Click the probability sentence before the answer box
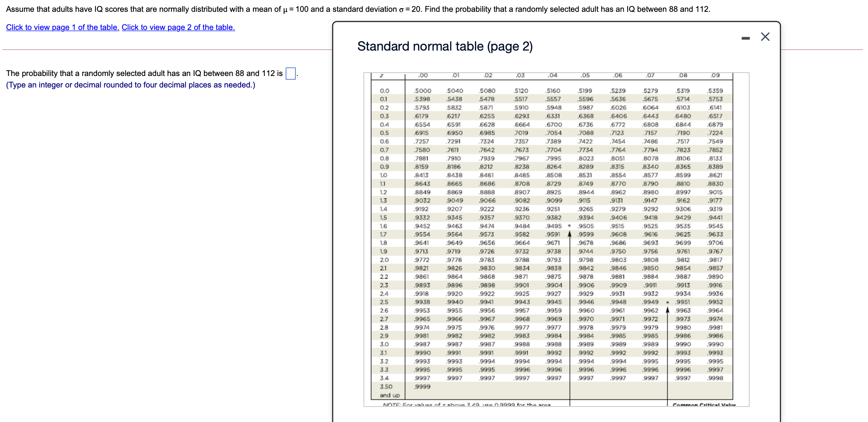This screenshot has height=422, width=868. click(144, 74)
